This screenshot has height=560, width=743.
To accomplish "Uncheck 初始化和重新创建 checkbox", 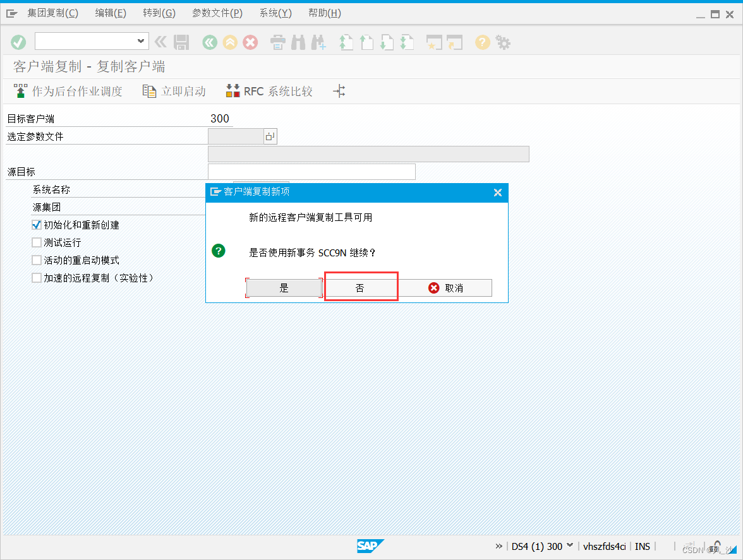I will click(x=37, y=225).
